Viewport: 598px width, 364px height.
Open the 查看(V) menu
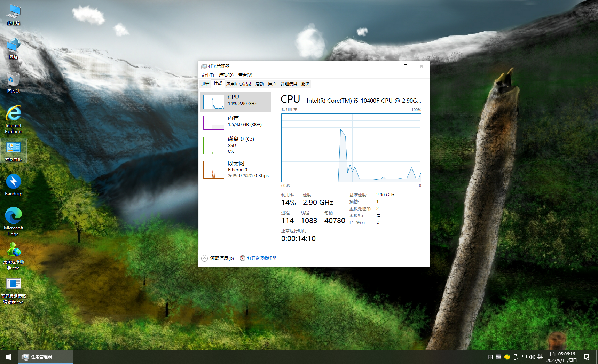click(x=245, y=75)
